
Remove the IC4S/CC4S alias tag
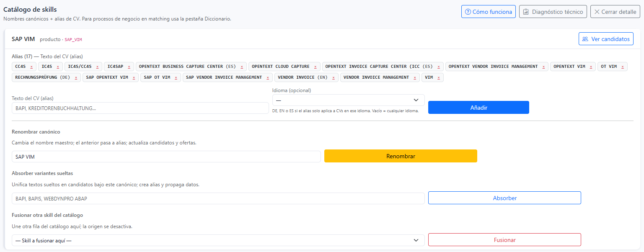click(97, 67)
